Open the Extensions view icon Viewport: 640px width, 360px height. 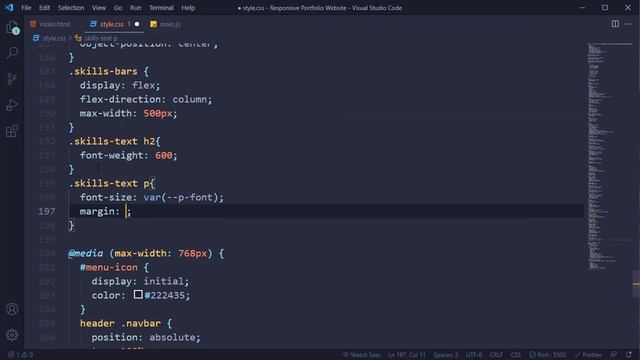pos(12,131)
